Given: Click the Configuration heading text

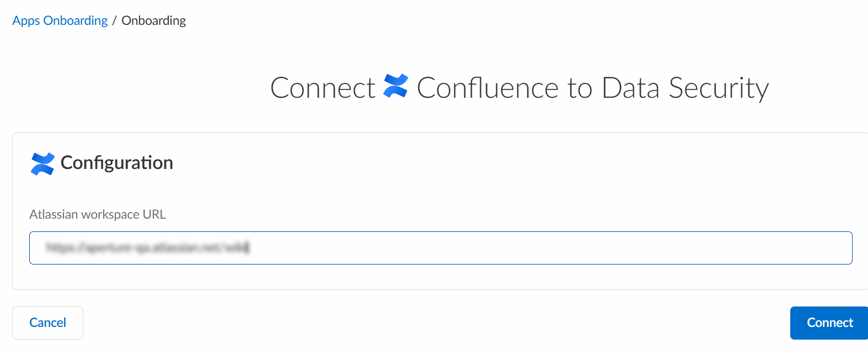Looking at the screenshot, I should tap(117, 162).
